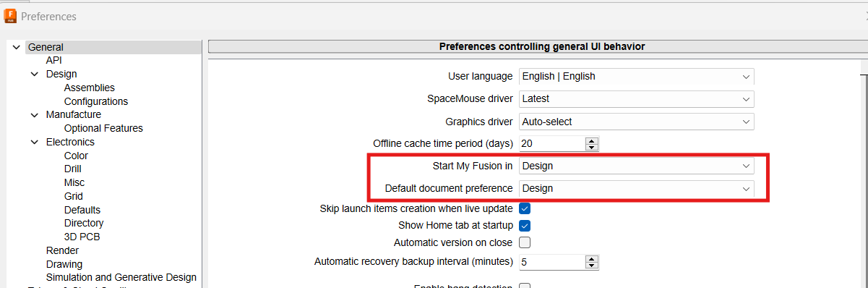
Task: Open the Default document preference dropdown
Action: tap(636, 188)
